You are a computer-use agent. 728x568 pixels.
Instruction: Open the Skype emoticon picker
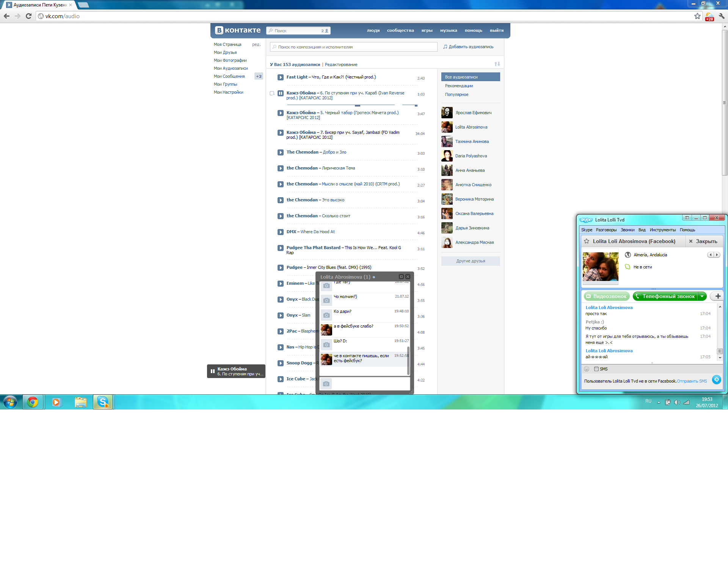587,369
